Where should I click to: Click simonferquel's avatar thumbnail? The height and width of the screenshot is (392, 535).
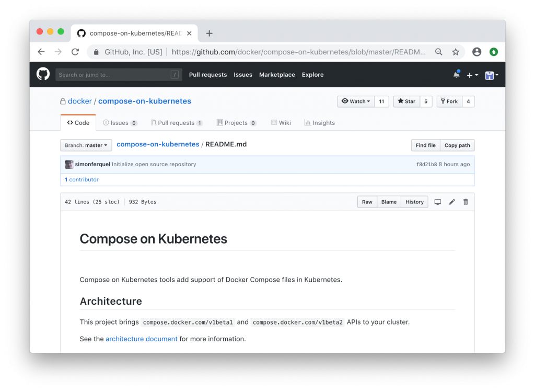coord(69,164)
